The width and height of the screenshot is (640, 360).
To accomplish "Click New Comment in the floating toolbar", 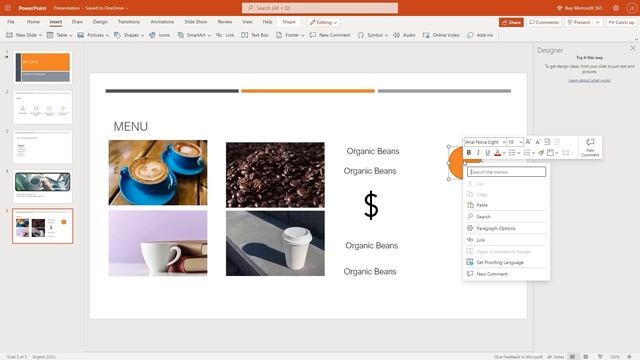I will (590, 147).
